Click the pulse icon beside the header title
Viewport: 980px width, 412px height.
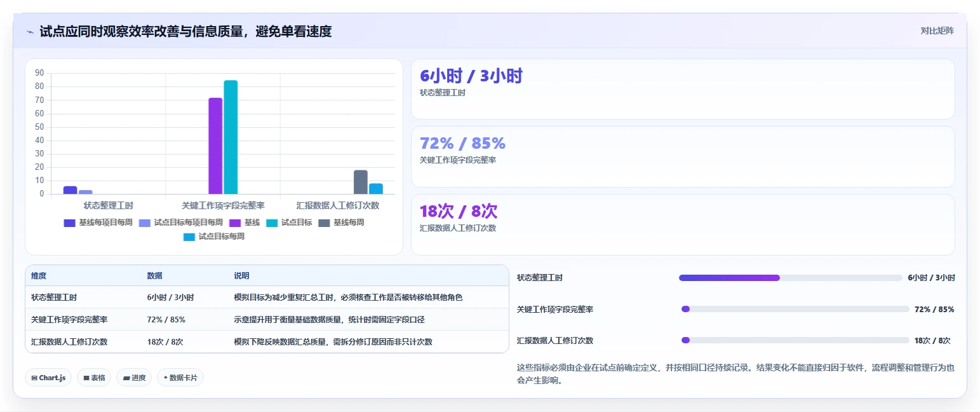click(30, 32)
